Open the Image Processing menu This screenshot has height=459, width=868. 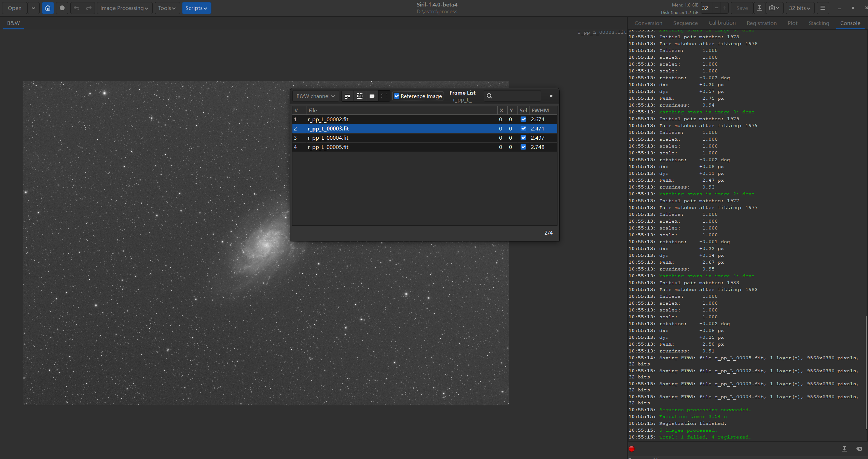click(x=124, y=8)
